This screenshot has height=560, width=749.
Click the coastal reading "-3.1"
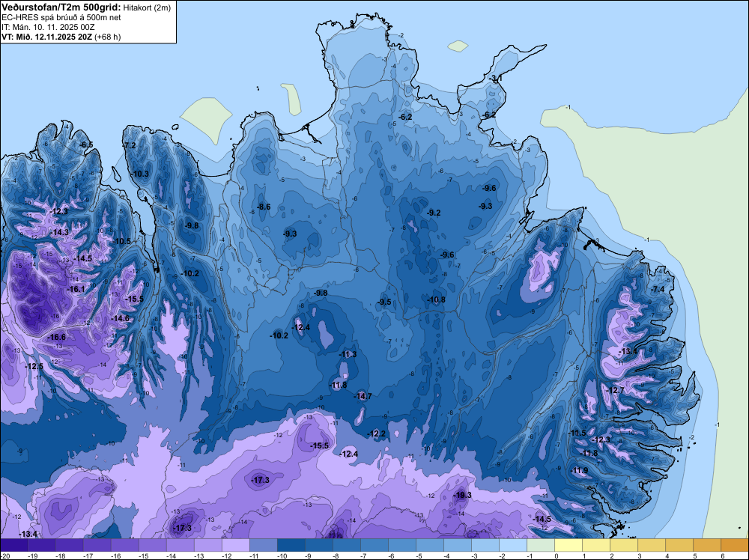point(497,78)
